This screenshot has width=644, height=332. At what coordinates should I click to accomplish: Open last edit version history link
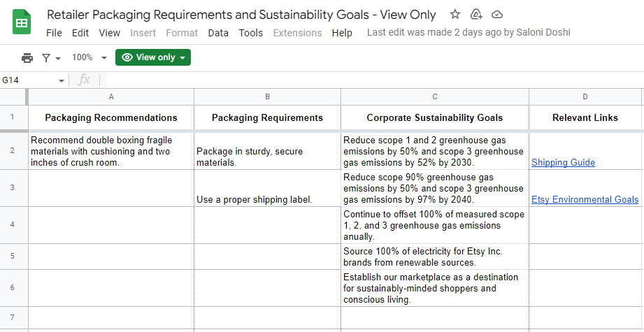(468, 32)
